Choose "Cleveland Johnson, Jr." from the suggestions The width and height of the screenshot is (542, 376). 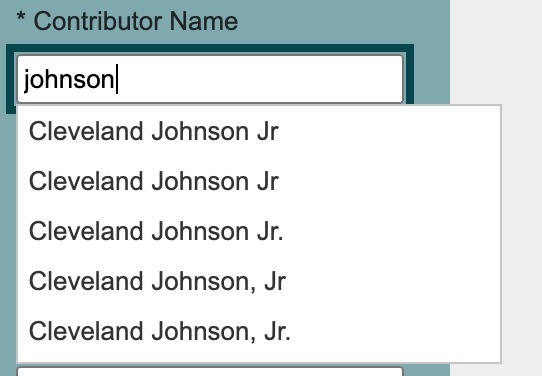259,331
